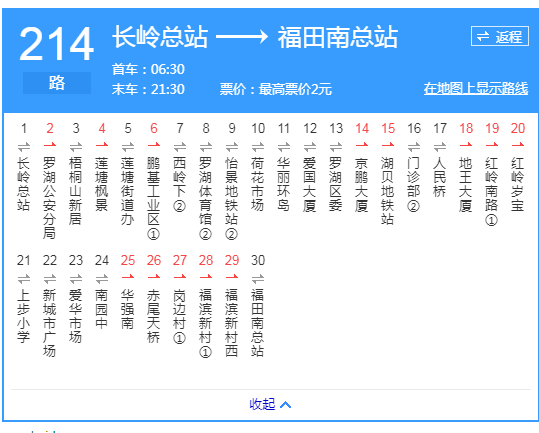Select stop 16 门诊部②
The image size is (539, 433).
(414, 184)
